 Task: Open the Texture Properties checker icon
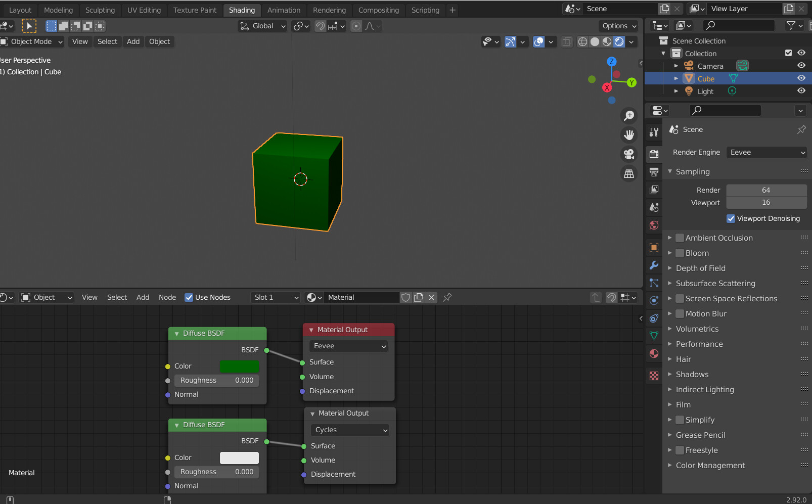click(653, 376)
